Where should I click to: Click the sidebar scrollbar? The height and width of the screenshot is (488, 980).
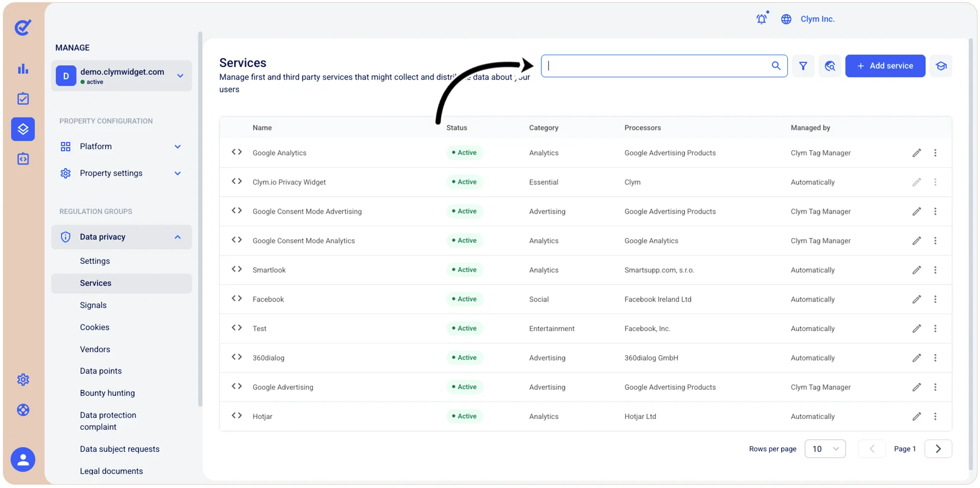tap(200, 220)
